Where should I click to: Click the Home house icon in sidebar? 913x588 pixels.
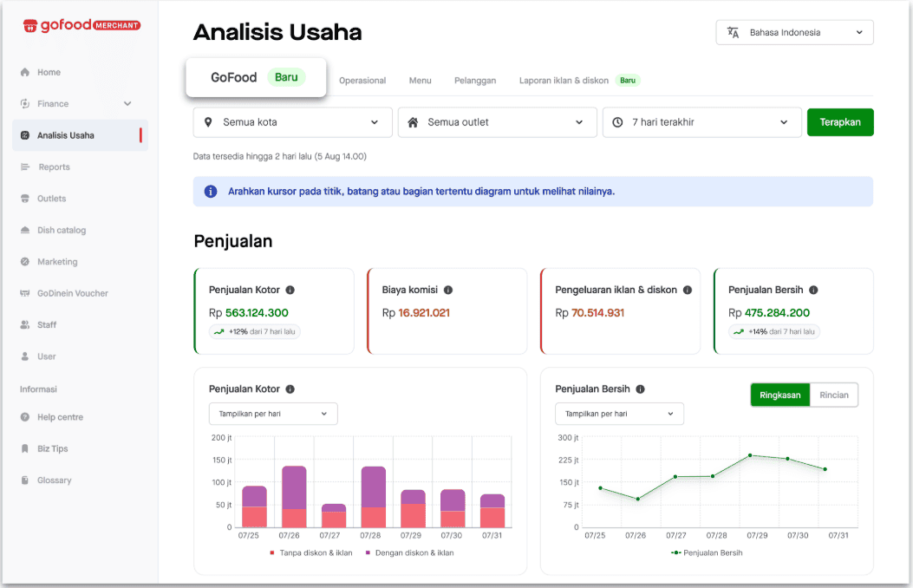tap(24, 72)
